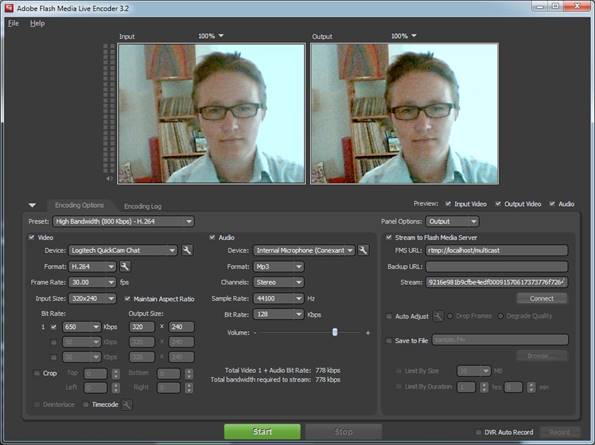The width and height of the screenshot is (595, 445).
Task: Open video device settings wrench icon
Action: (x=187, y=250)
